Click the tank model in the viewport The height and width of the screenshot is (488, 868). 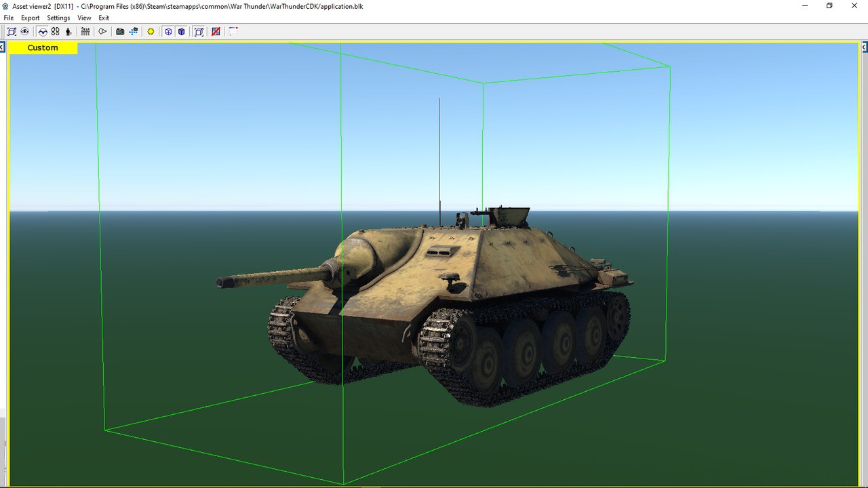(434, 305)
